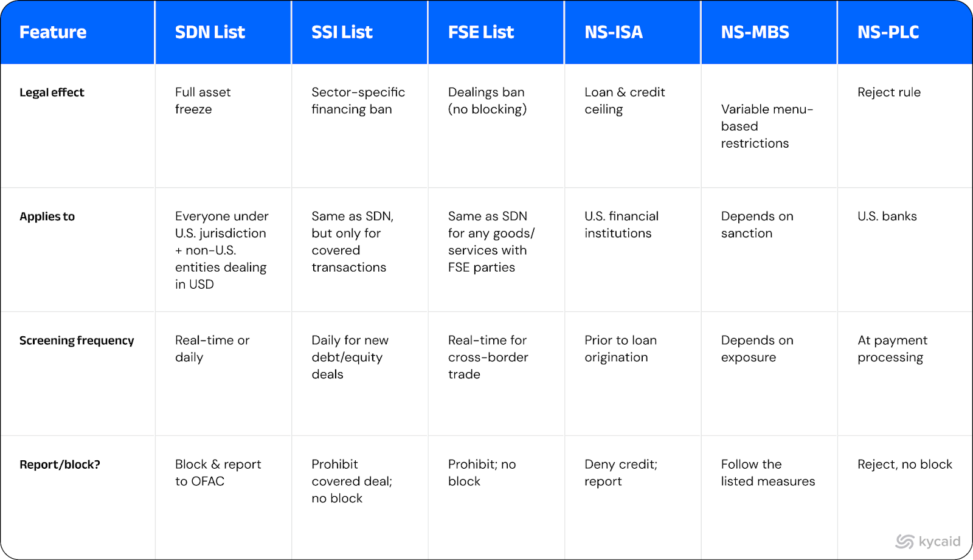The image size is (973, 560).
Task: Click the Report/block? row label
Action: (60, 465)
